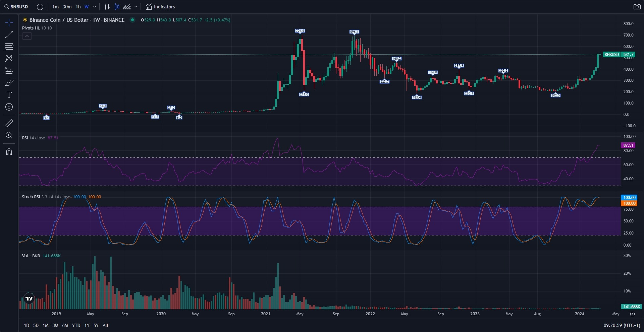
Task: Set range to 5D
Action: click(36, 325)
